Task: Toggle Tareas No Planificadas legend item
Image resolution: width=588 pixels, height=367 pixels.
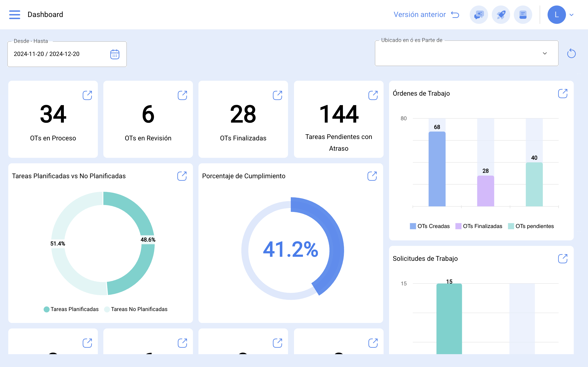Action: (x=136, y=309)
